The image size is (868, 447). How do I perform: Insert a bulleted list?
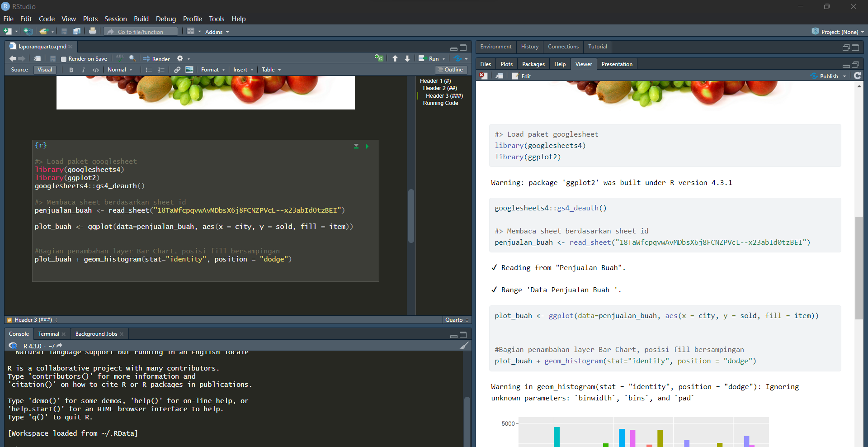(149, 70)
